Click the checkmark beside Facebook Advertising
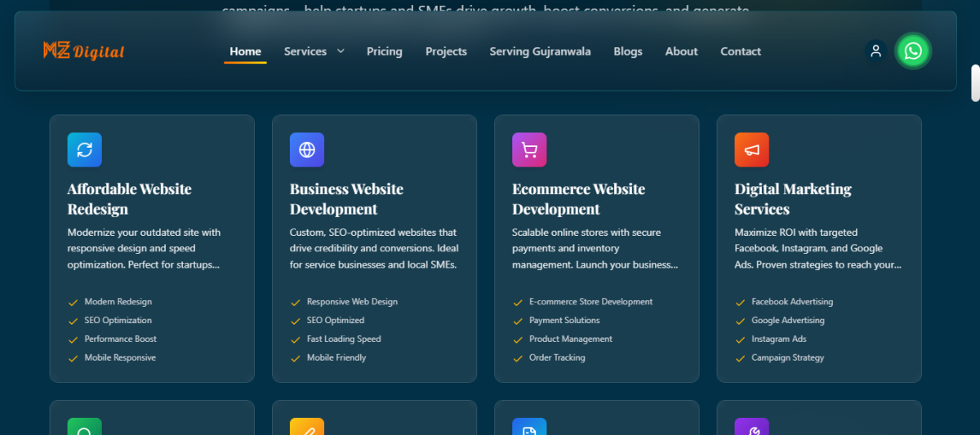Image resolution: width=980 pixels, height=435 pixels. (740, 302)
